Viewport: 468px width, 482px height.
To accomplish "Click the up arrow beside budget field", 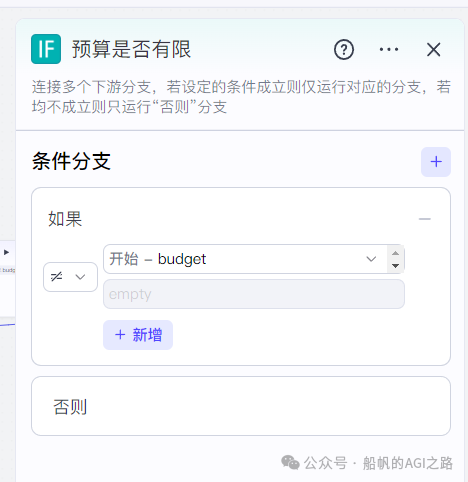I will click(396, 253).
